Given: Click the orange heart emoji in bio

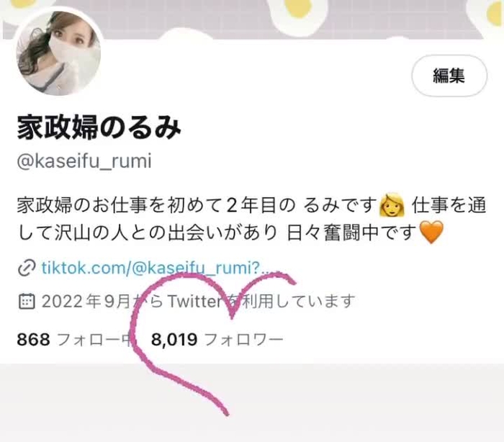Looking at the screenshot, I should [x=431, y=232].
